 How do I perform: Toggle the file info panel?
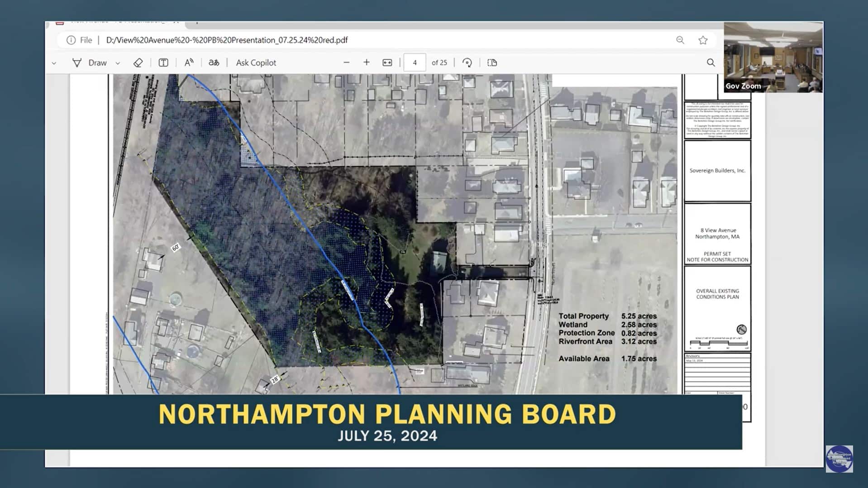(72, 40)
